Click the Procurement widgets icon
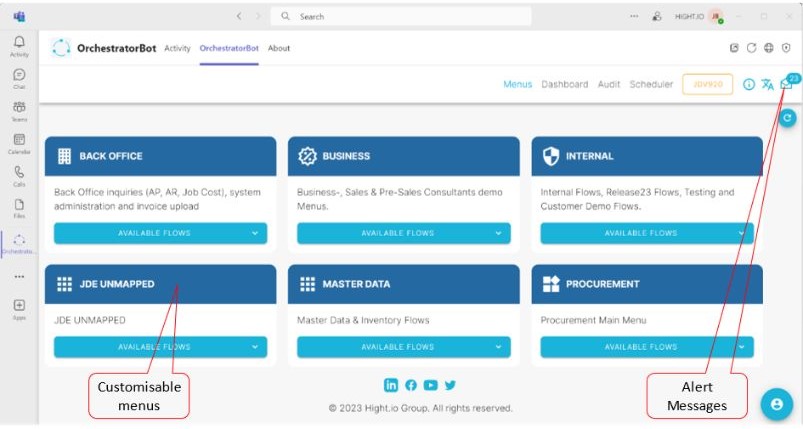 coord(551,284)
